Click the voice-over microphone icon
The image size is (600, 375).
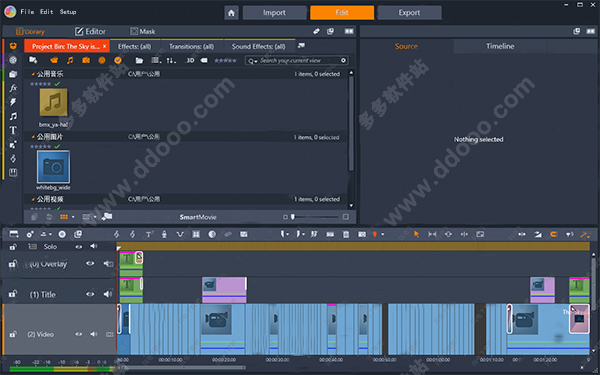coord(164,234)
